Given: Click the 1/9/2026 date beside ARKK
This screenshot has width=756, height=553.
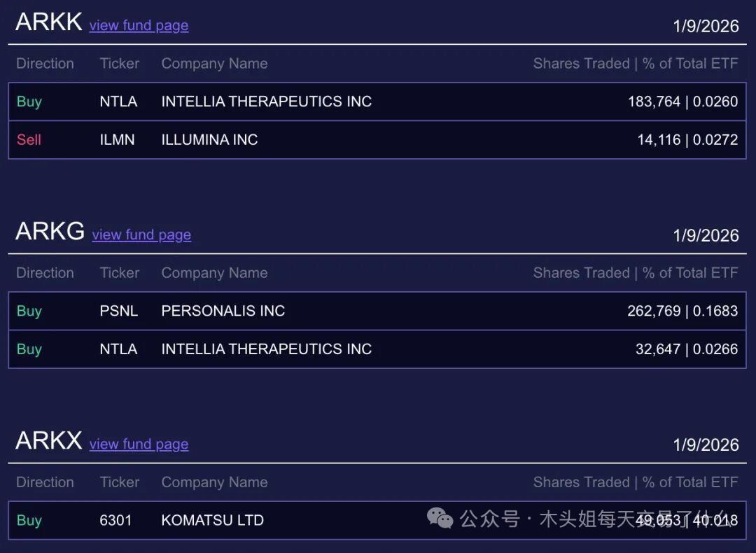Looking at the screenshot, I should [706, 26].
